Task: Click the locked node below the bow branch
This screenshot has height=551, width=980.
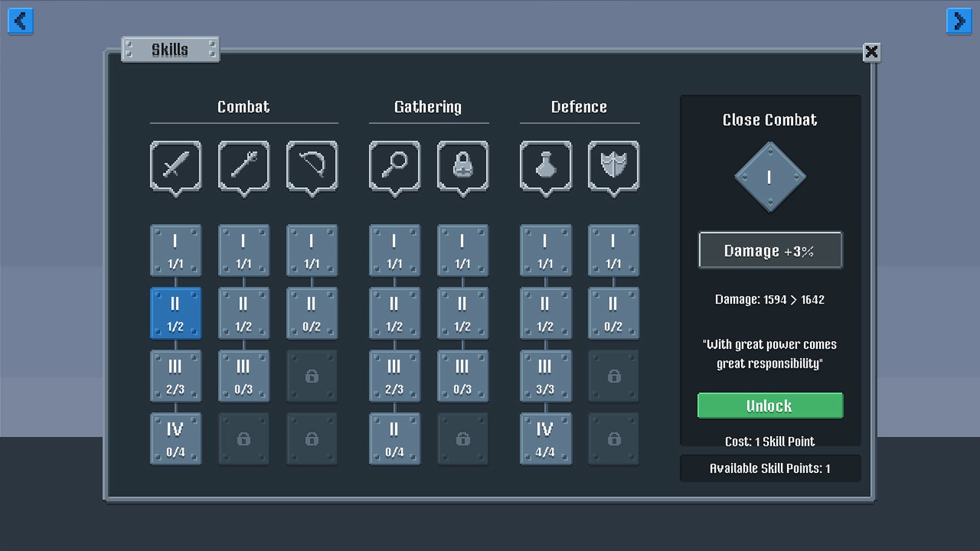Action: pyautogui.click(x=312, y=376)
